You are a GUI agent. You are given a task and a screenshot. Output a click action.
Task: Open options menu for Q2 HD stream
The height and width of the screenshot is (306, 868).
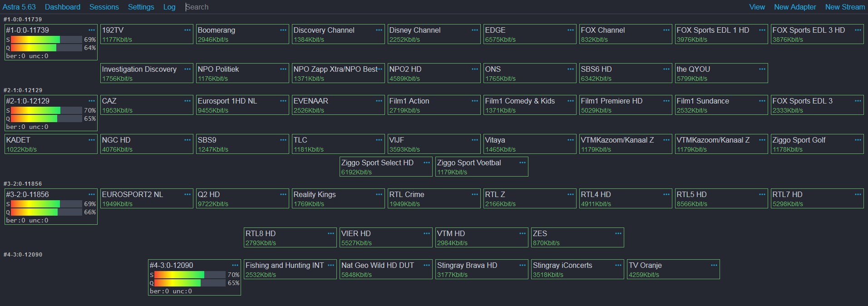click(283, 194)
